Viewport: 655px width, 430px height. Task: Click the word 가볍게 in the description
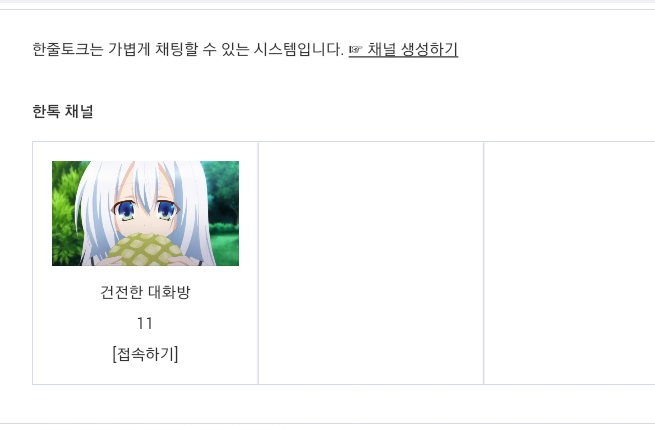tap(129, 49)
